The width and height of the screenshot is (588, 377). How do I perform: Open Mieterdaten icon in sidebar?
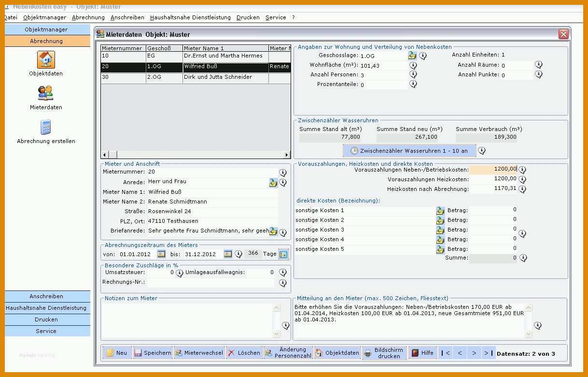pos(46,93)
